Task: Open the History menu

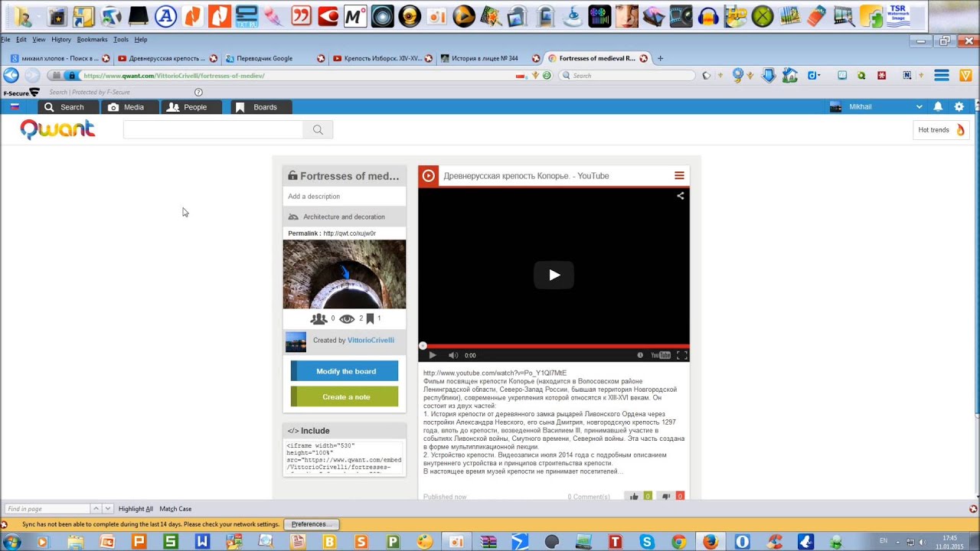Action: (x=61, y=39)
